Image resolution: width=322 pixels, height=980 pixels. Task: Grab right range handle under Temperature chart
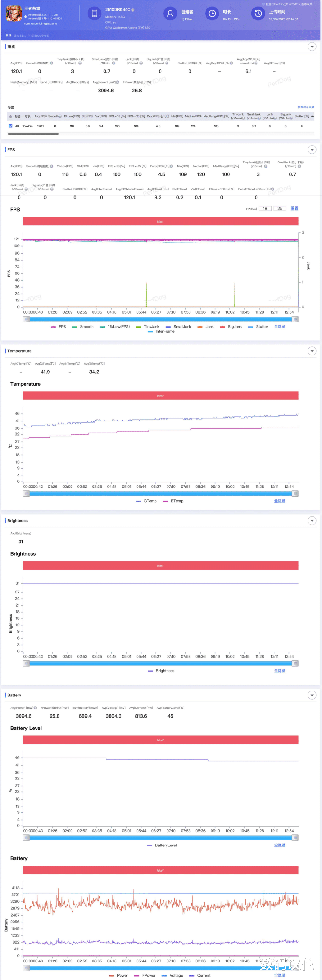click(x=295, y=493)
